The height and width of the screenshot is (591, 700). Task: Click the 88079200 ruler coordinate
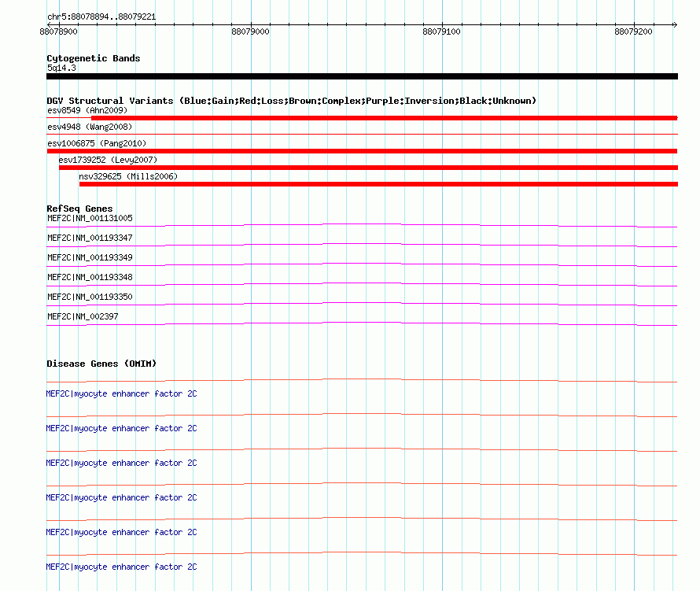click(633, 31)
